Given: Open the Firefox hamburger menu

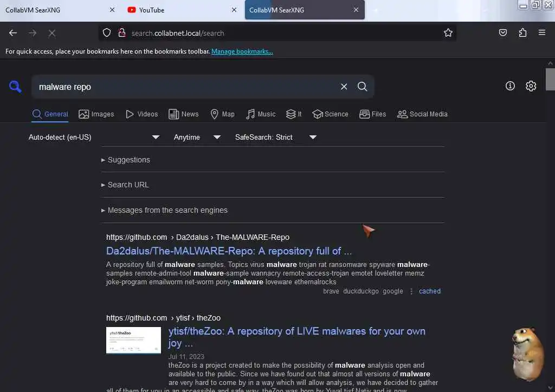Looking at the screenshot, I should tap(541, 32).
